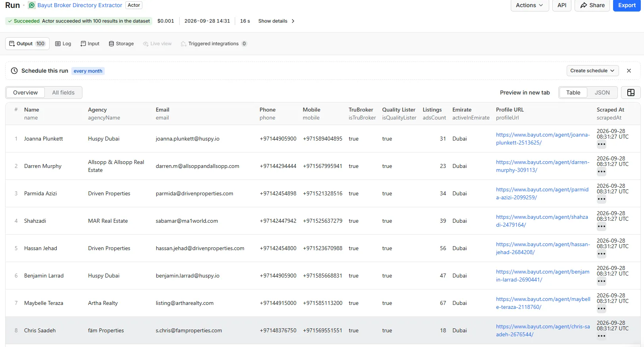Open Chris Saadeh's Bayut profile URL

click(x=543, y=330)
